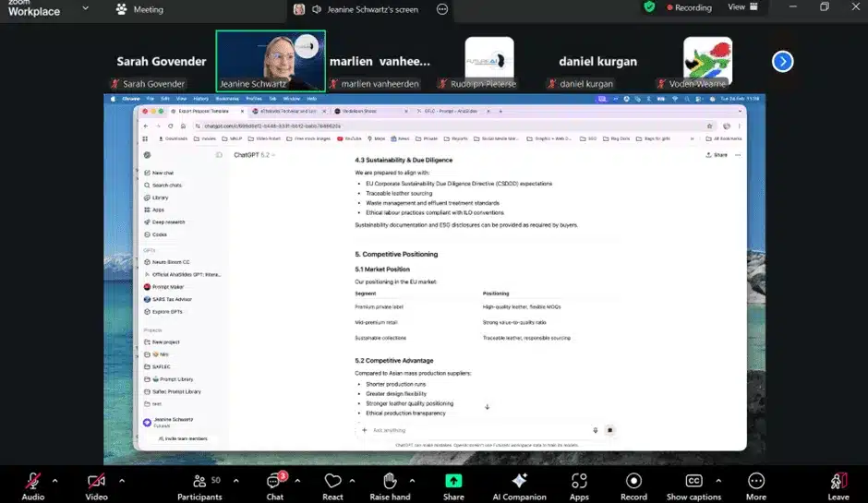Click the Recording indicator

(x=689, y=7)
